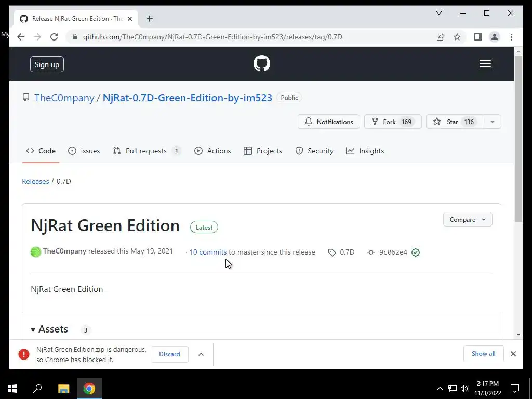532x399 pixels.
Task: Click the 0.7D tag link
Action: coord(347,252)
